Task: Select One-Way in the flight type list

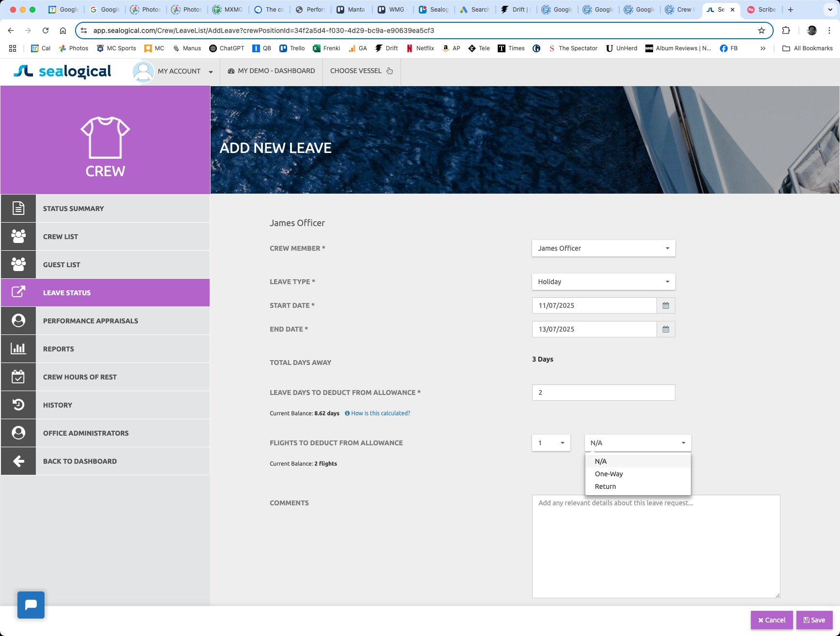Action: [x=638, y=474]
